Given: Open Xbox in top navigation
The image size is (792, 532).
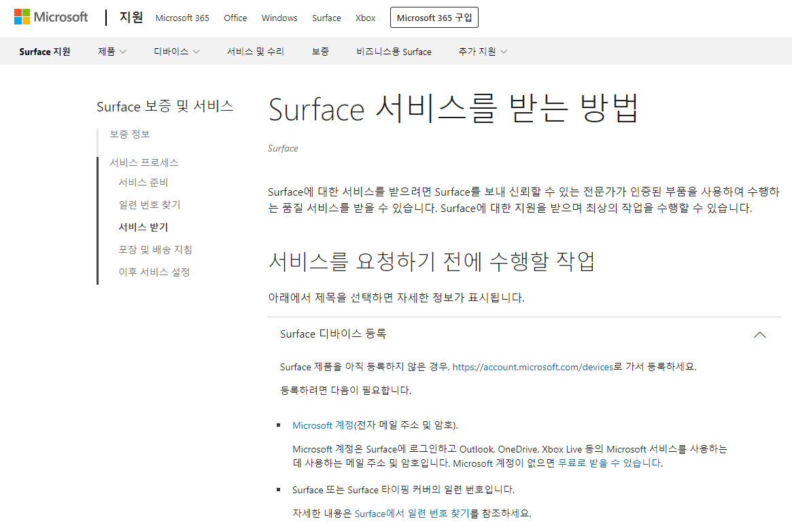Looking at the screenshot, I should (365, 18).
